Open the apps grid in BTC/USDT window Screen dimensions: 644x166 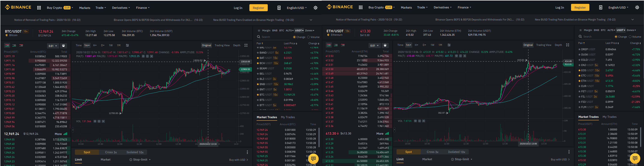pyautogui.click(x=39, y=8)
